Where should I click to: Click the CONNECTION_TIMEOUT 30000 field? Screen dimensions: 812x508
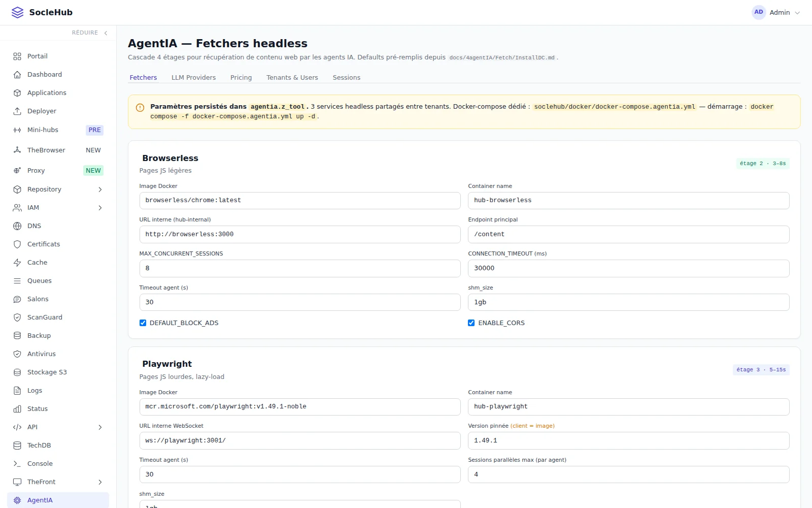pyautogui.click(x=629, y=268)
